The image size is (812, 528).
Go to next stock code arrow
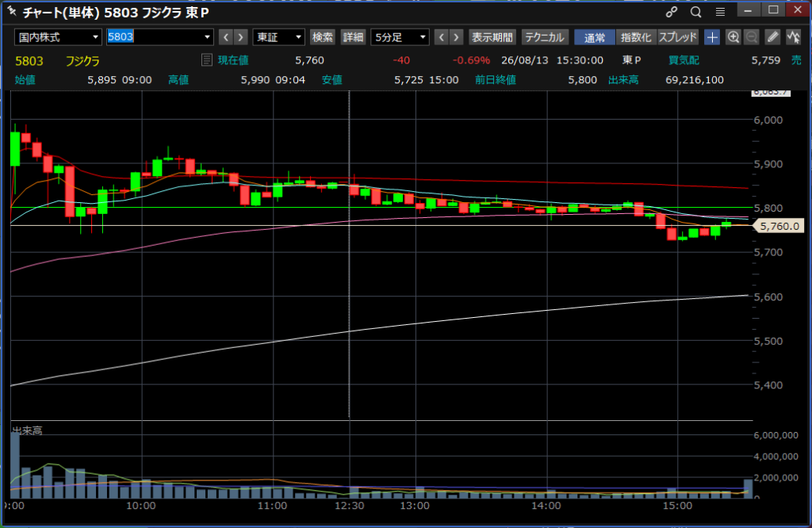point(240,37)
